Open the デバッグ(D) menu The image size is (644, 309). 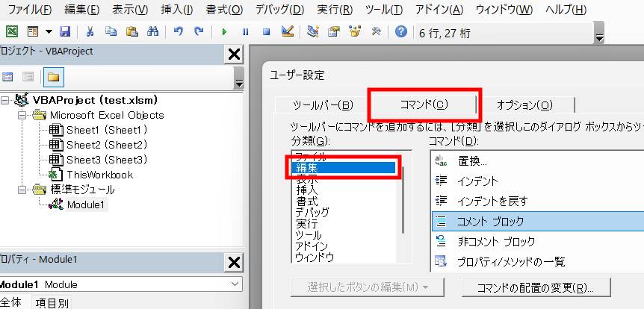(279, 10)
